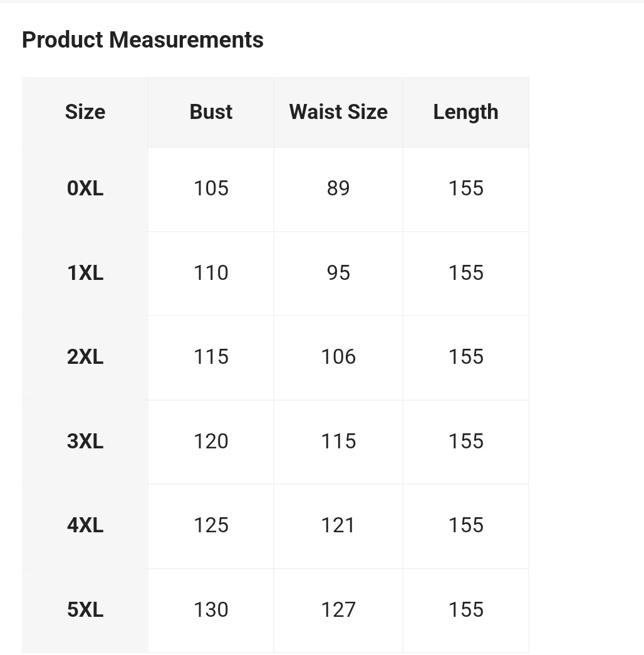Image resolution: width=644 pixels, height=655 pixels.
Task: Select the 0XL size row label
Action: (85, 188)
